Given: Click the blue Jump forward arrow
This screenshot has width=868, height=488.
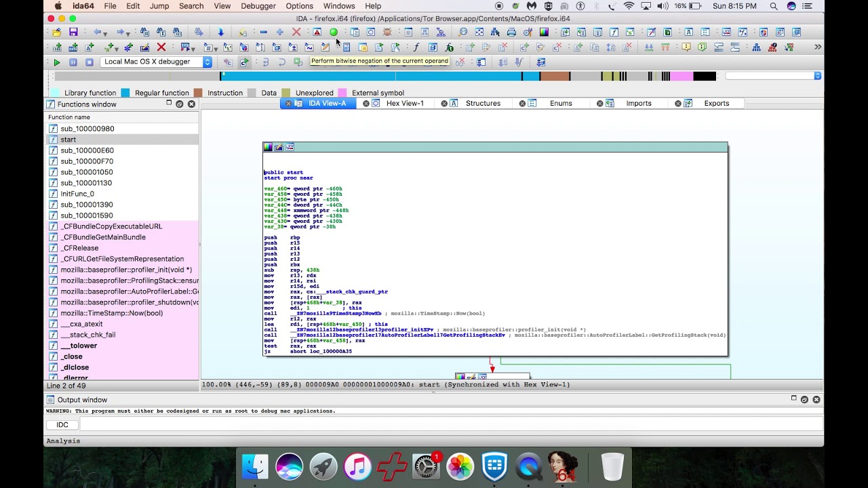Looking at the screenshot, I should (120, 32).
